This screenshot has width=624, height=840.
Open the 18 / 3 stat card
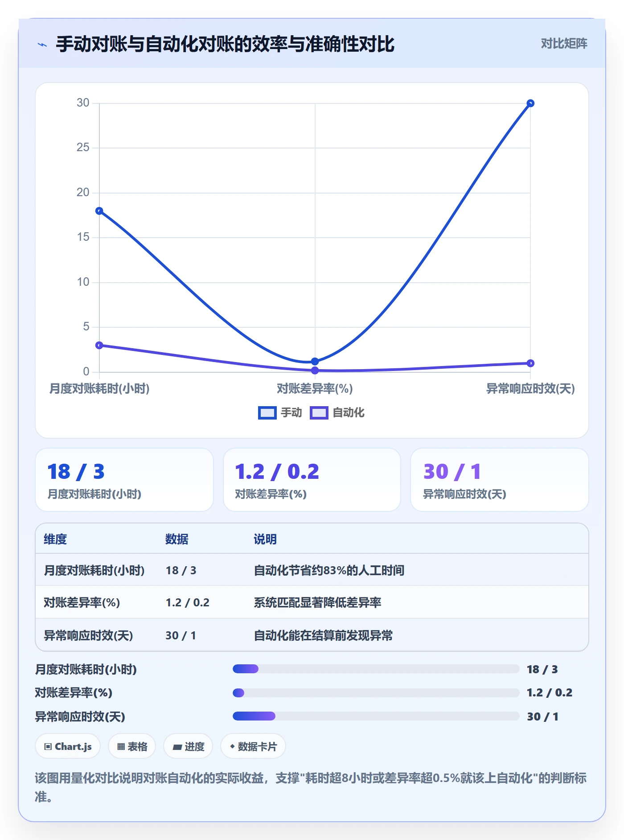[x=124, y=480]
